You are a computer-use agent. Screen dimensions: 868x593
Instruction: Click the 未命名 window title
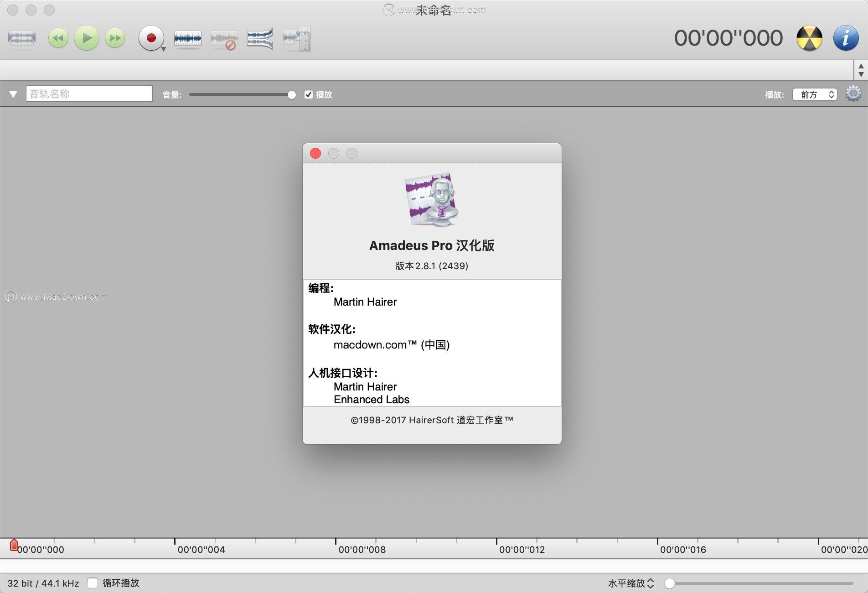pyautogui.click(x=434, y=10)
